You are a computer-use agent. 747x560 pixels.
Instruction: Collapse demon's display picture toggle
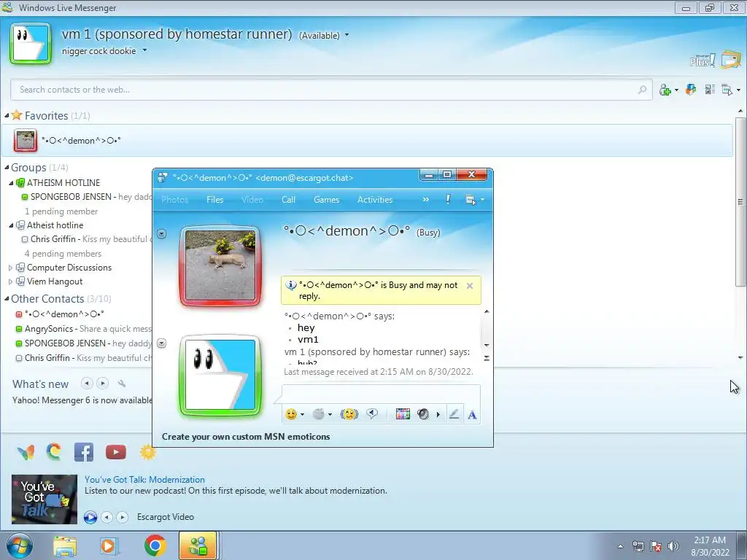[161, 234]
